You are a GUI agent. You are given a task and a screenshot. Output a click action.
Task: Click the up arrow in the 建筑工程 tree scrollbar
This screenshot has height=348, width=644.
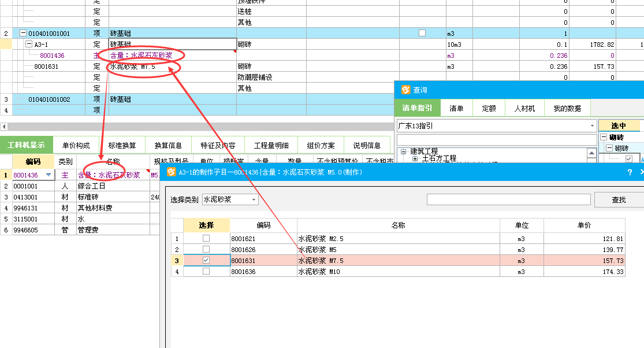coord(591,153)
